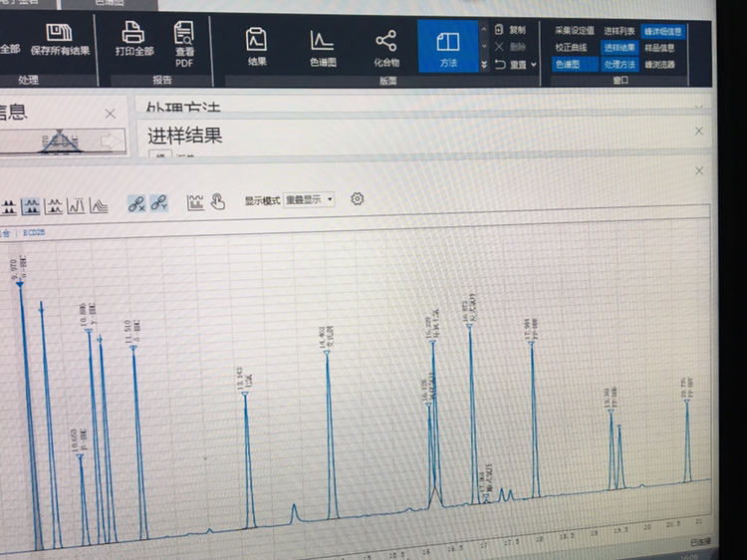Select the 结果 layout

[x=256, y=46]
